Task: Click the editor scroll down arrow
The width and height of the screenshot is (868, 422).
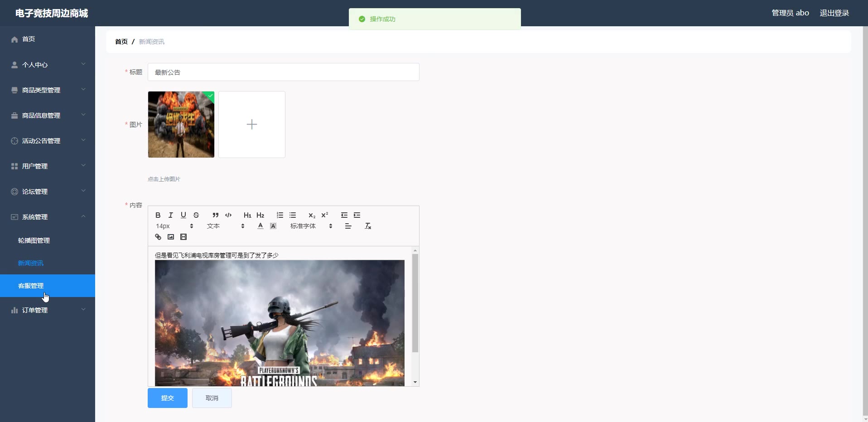Action: 415,382
